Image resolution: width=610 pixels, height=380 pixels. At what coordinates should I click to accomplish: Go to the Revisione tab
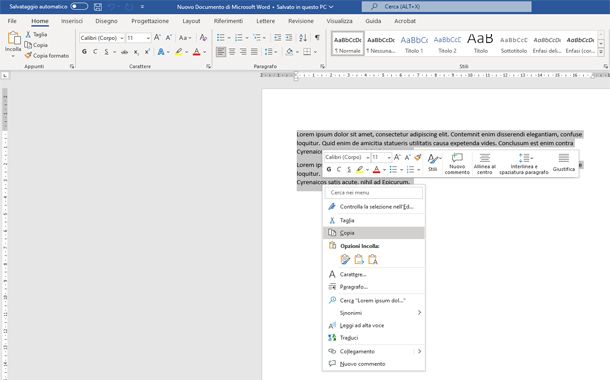[301, 21]
